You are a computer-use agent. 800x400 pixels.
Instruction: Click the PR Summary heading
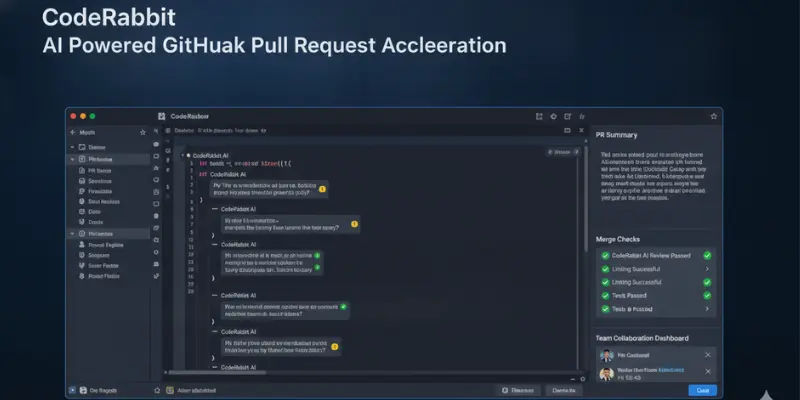coord(616,135)
